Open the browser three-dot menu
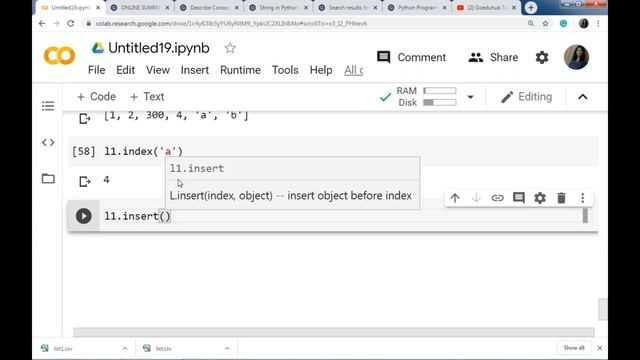This screenshot has width=640, height=360. click(x=598, y=24)
